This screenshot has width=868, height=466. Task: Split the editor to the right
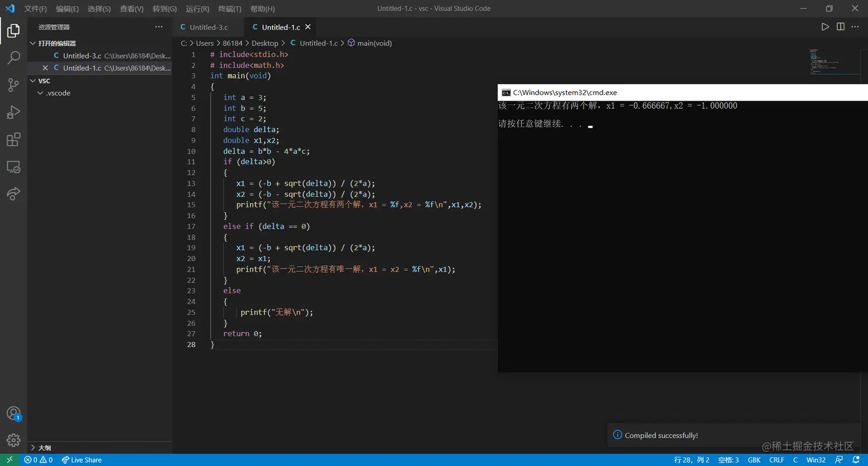pos(840,27)
